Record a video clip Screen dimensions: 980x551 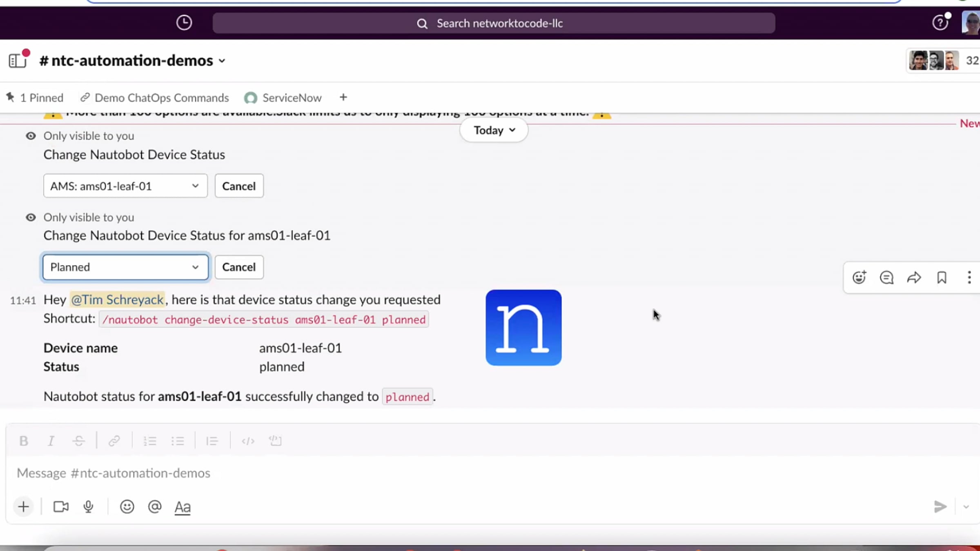pyautogui.click(x=61, y=507)
